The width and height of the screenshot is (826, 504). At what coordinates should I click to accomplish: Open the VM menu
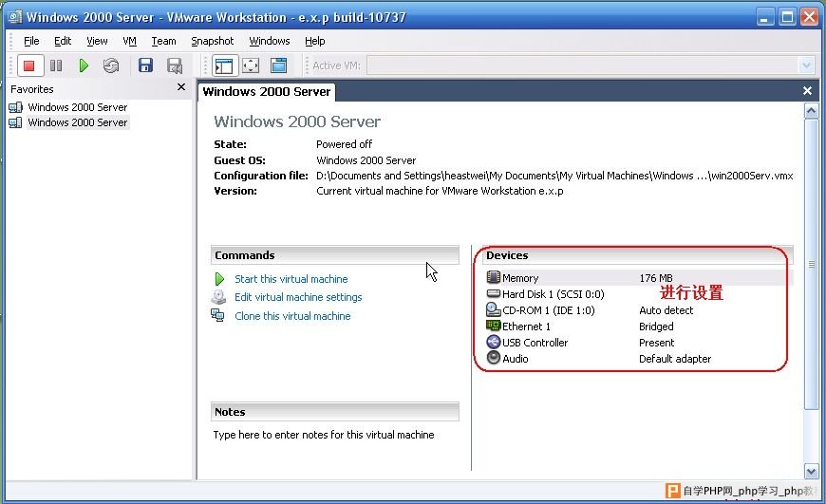click(129, 41)
